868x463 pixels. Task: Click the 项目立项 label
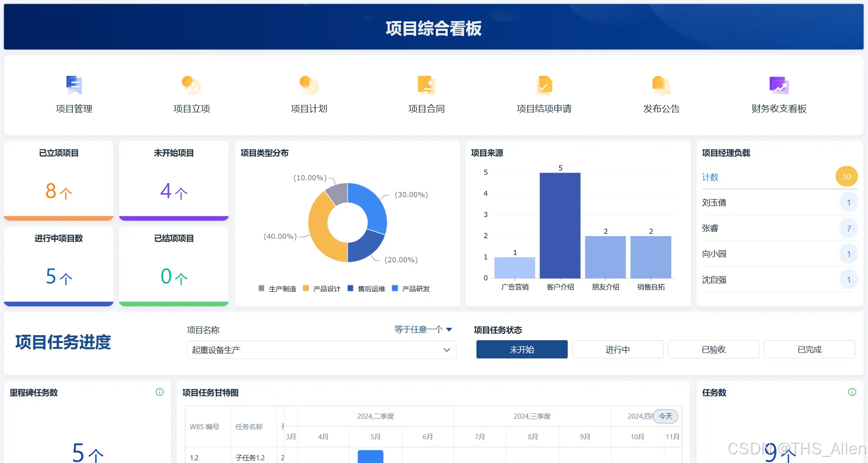tap(191, 109)
